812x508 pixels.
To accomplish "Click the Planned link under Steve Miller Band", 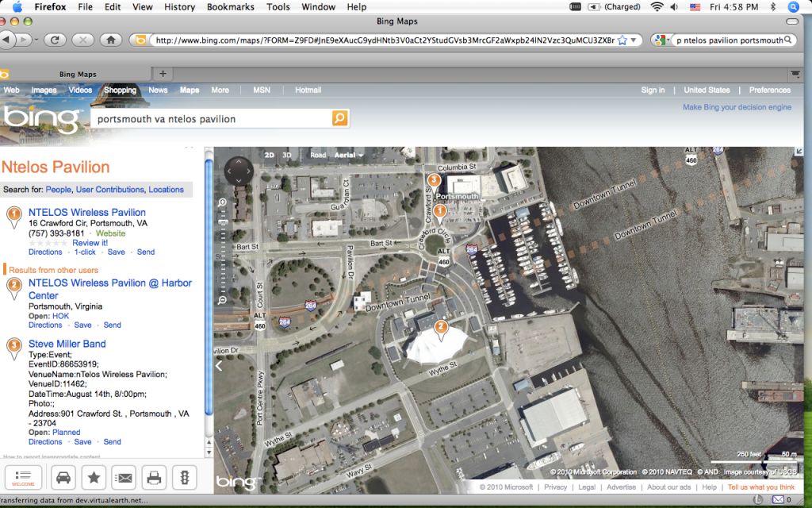I will coord(67,433).
